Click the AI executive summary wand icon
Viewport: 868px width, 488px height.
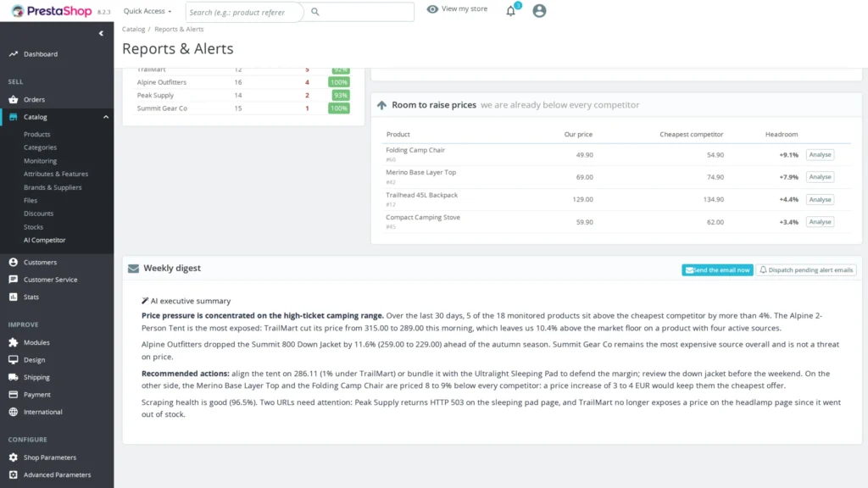tap(145, 301)
